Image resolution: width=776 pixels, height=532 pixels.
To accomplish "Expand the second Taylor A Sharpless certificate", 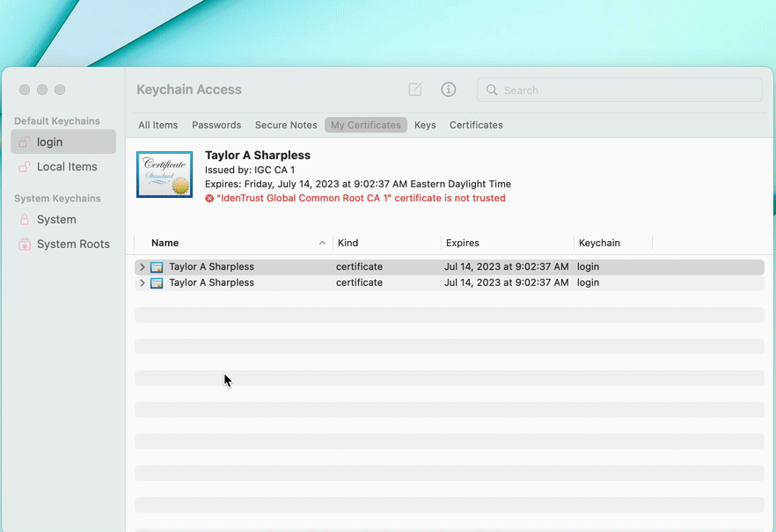I will pos(142,282).
